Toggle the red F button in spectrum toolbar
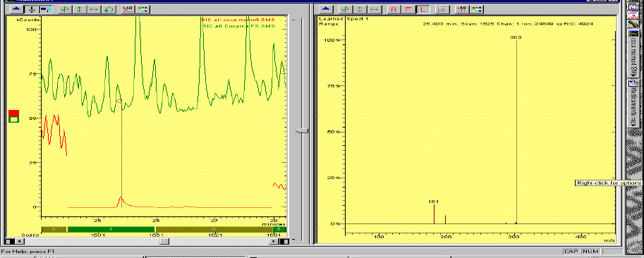This screenshot has width=644, height=258. 408,8
